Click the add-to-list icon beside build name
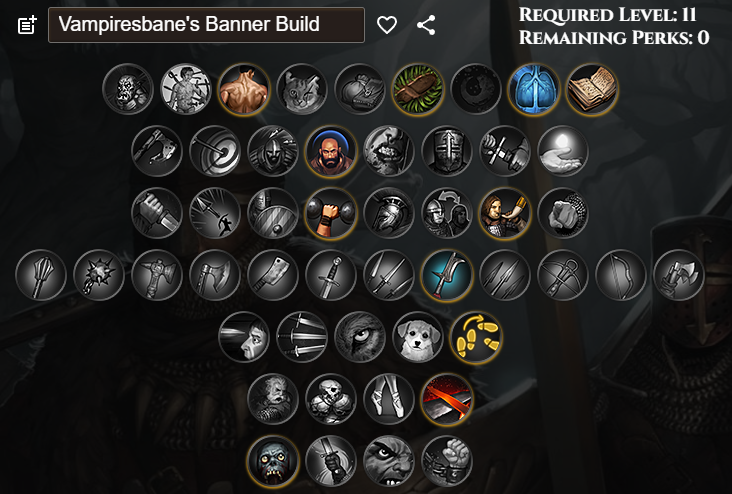732x494 pixels. coord(27,25)
